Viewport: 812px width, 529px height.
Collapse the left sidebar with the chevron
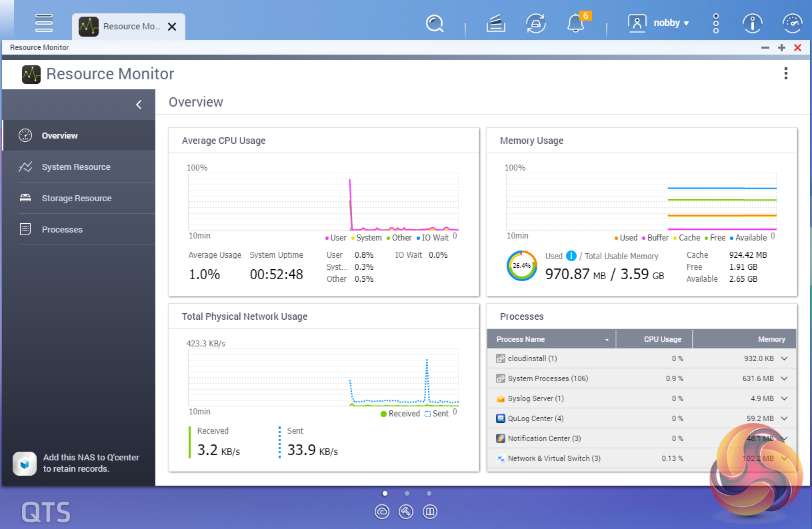tap(139, 105)
